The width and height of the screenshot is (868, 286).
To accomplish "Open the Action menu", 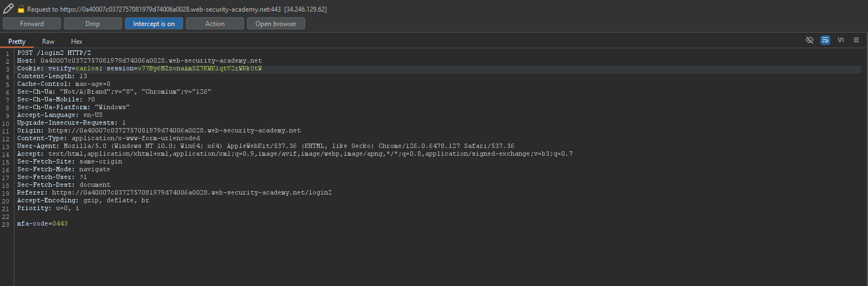I will (215, 23).
